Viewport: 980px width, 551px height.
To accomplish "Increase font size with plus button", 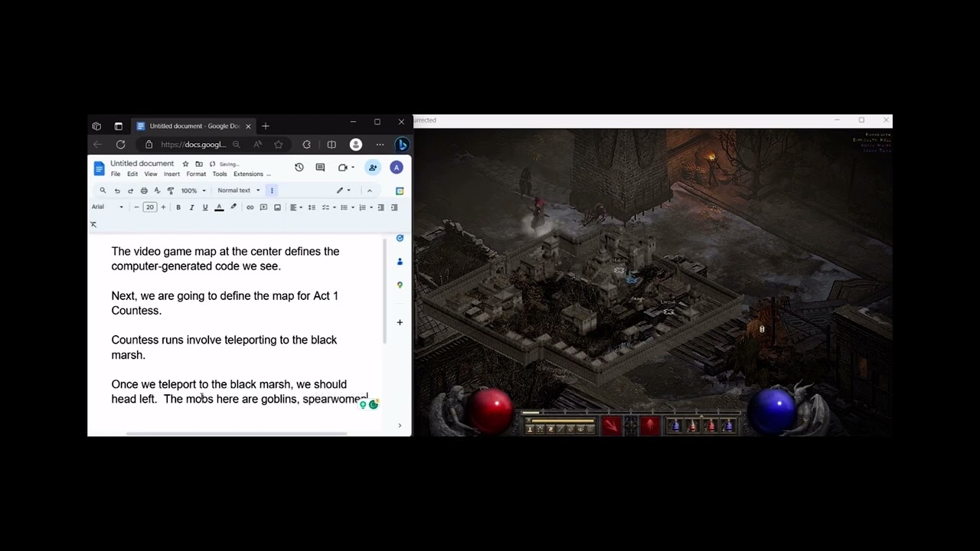I will coord(163,207).
